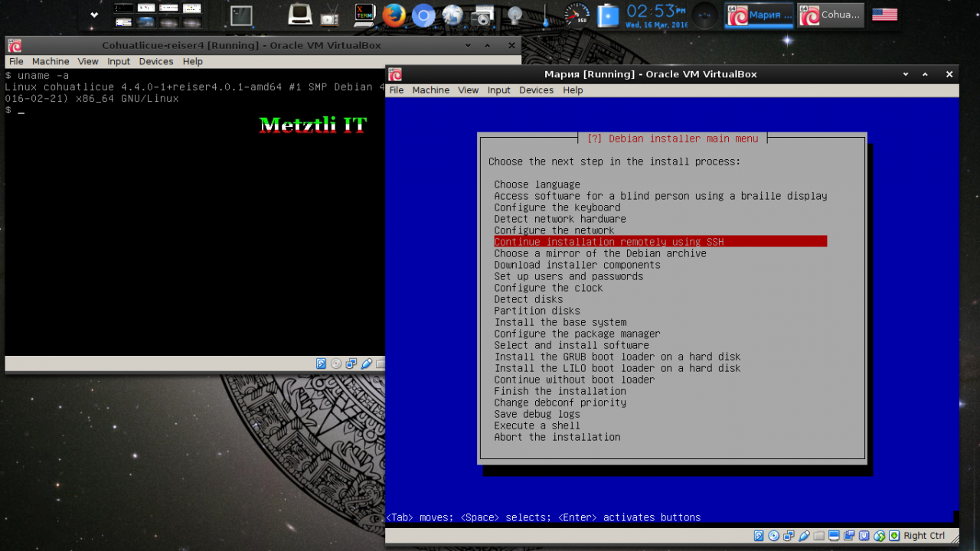The height and width of the screenshot is (551, 980).
Task: Click the battery indicator in top panel
Action: (x=608, y=15)
